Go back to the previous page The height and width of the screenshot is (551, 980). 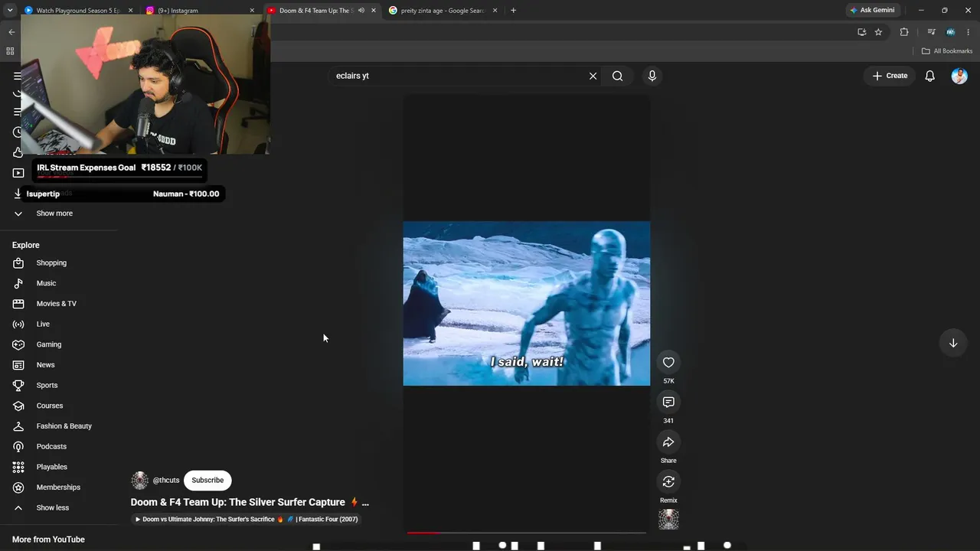[x=11, y=32]
